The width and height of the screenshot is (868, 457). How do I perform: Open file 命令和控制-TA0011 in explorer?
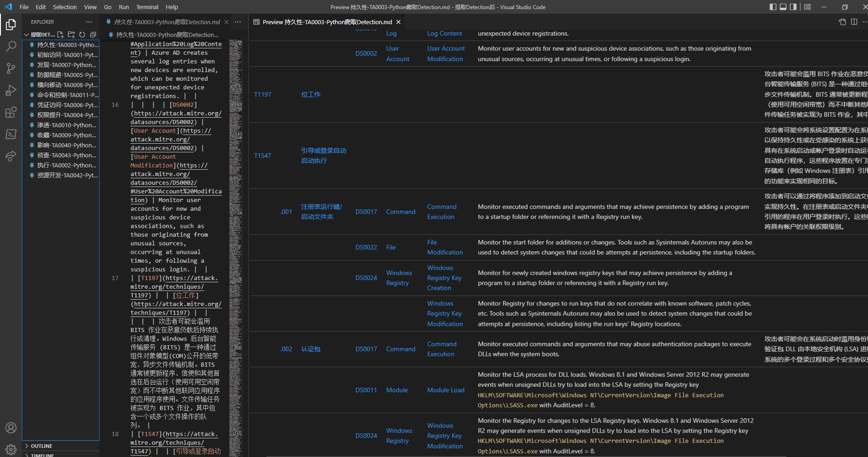point(61,95)
